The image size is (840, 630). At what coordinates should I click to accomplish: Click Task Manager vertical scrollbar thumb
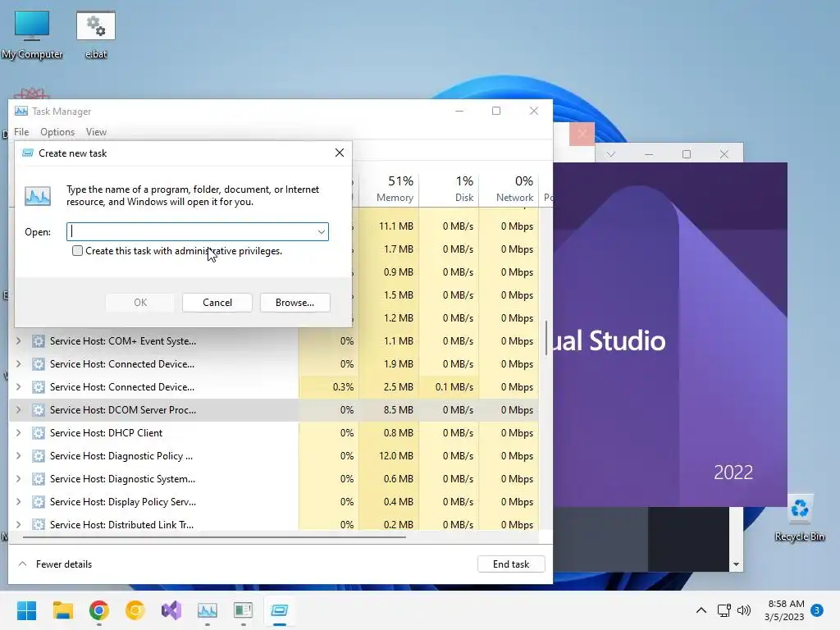546,338
